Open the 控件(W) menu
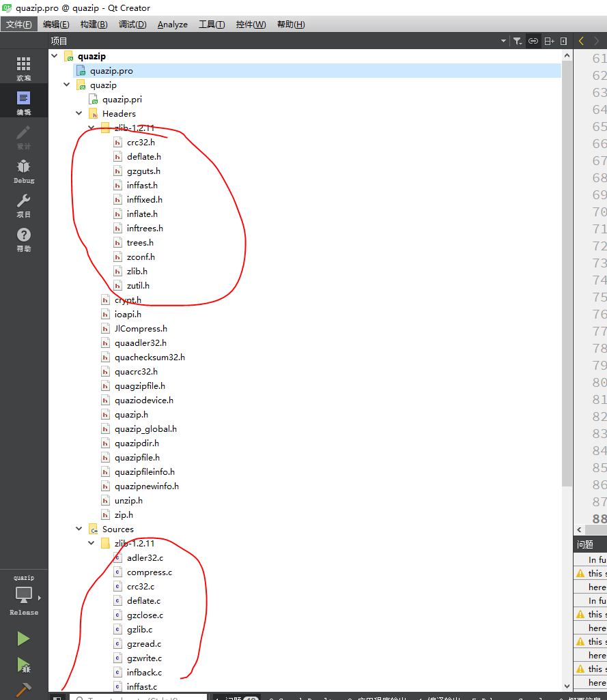The width and height of the screenshot is (607, 700). click(251, 24)
